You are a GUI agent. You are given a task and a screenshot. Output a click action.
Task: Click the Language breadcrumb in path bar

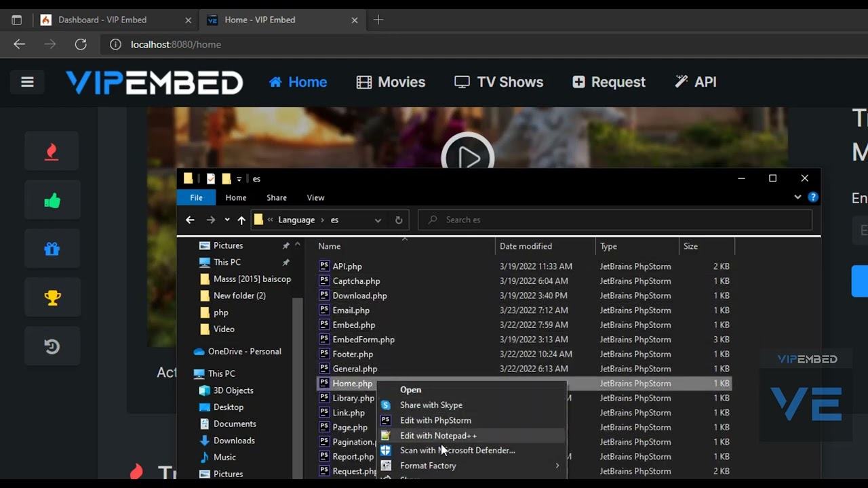tap(296, 220)
